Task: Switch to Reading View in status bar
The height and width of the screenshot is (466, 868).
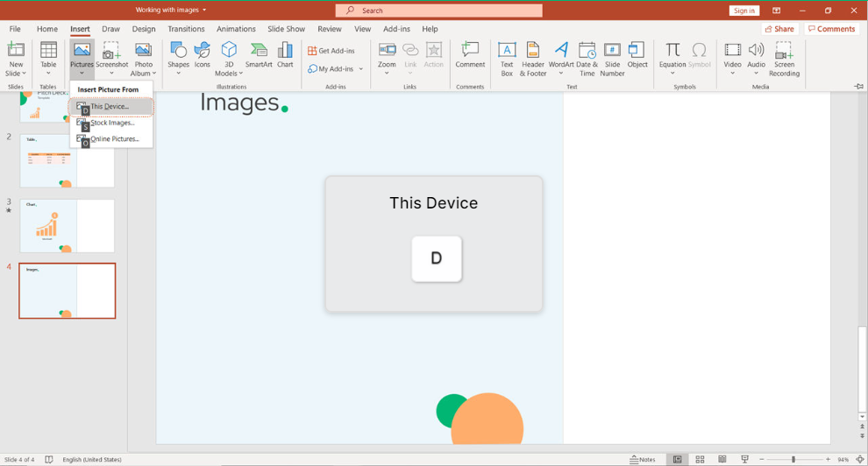Action: point(722,459)
